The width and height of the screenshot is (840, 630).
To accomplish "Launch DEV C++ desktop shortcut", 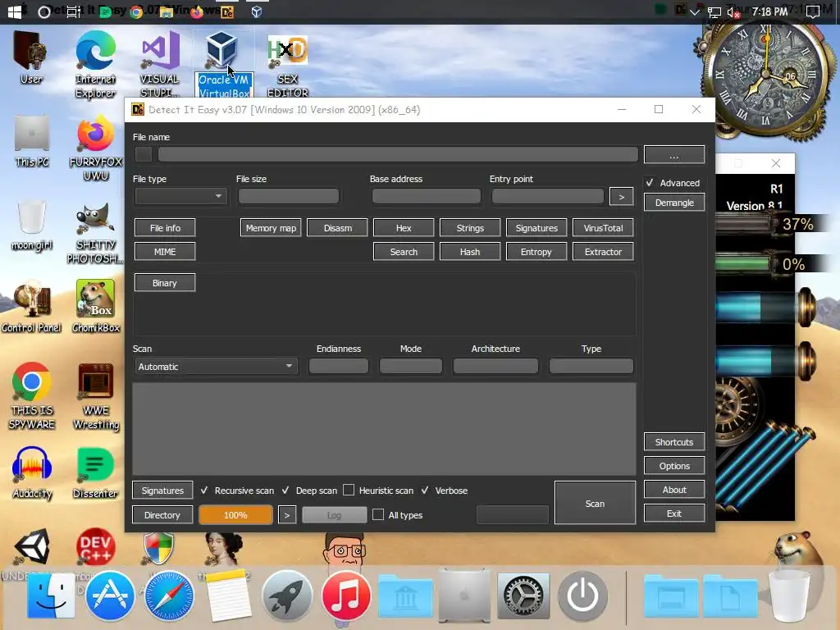I will (x=95, y=546).
